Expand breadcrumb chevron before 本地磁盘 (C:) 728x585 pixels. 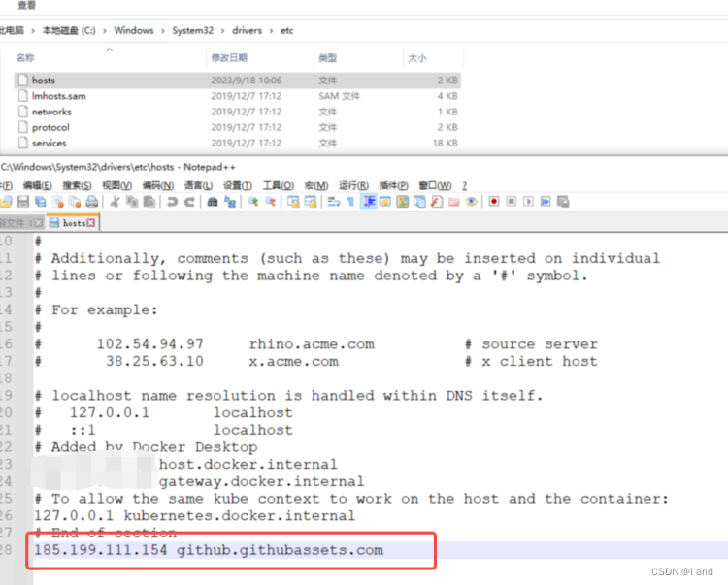coord(33,31)
